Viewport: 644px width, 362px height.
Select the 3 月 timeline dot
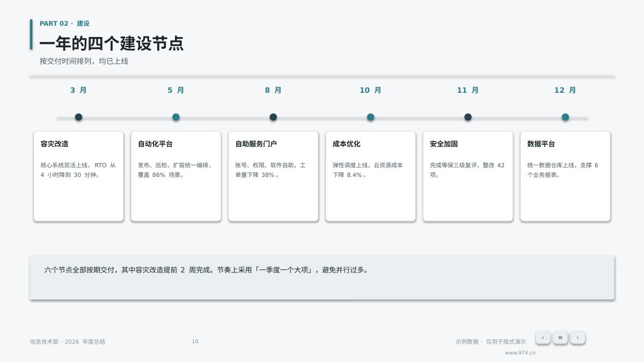(78, 117)
